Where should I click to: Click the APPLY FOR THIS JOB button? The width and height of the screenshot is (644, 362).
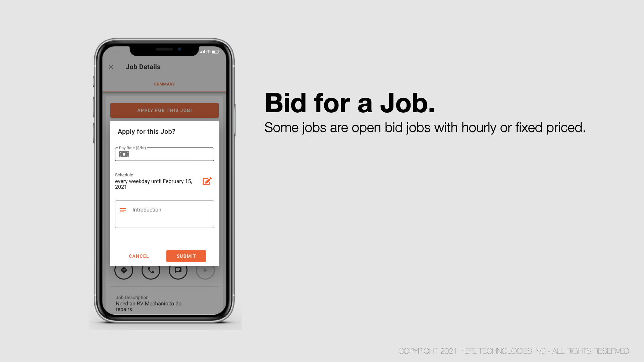click(165, 110)
